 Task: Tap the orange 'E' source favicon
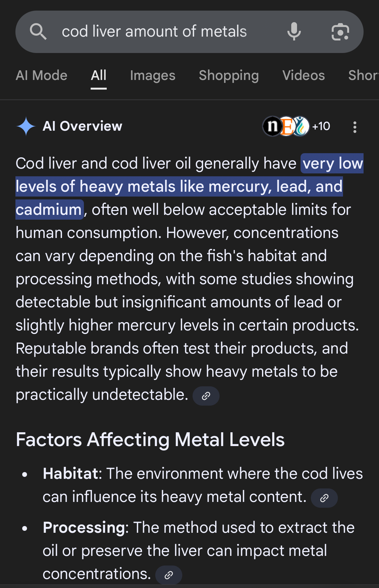tap(287, 126)
